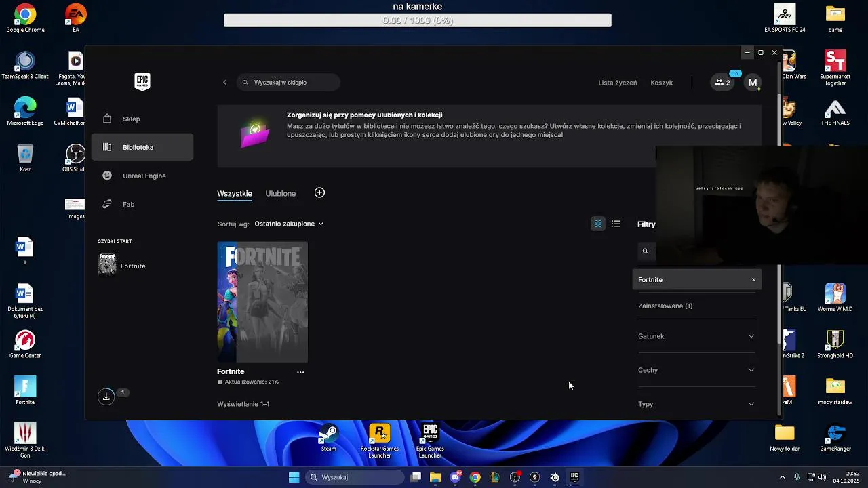Open Unreal Engine in the sidebar

point(142,176)
